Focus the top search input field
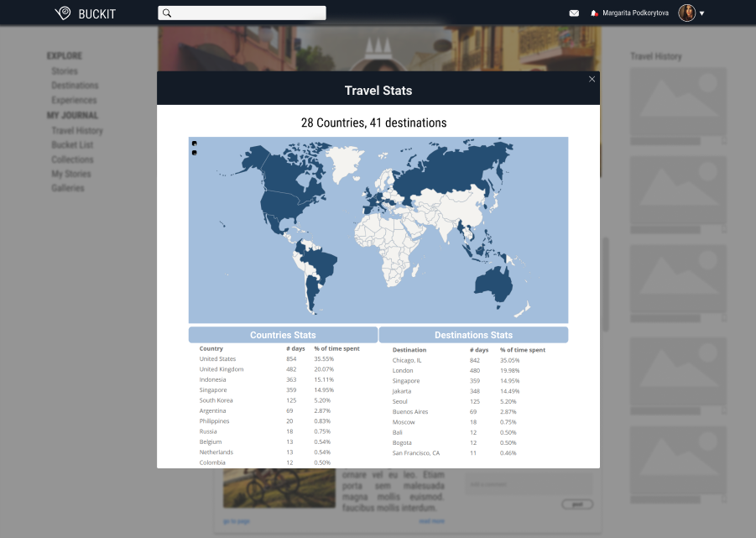 click(x=242, y=13)
